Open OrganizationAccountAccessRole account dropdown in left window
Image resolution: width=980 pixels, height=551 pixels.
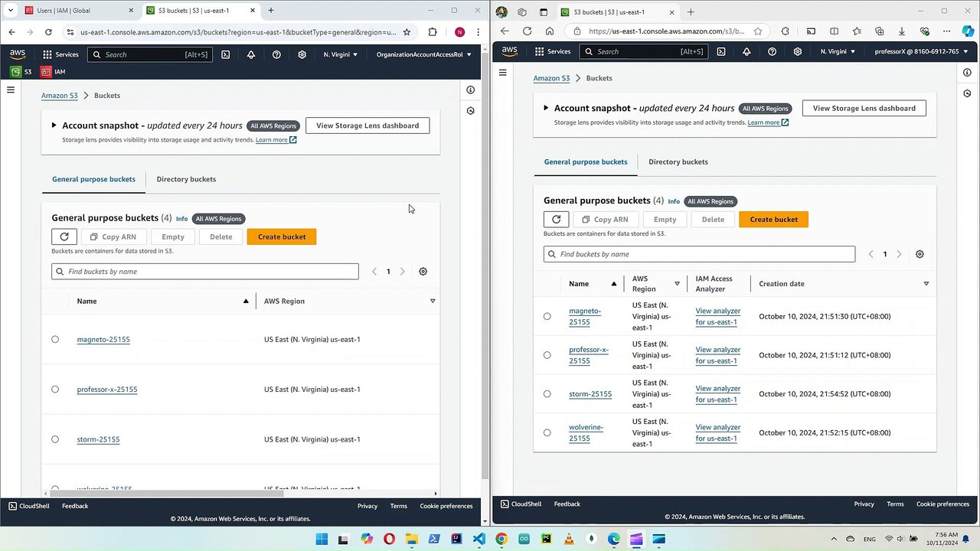(423, 55)
